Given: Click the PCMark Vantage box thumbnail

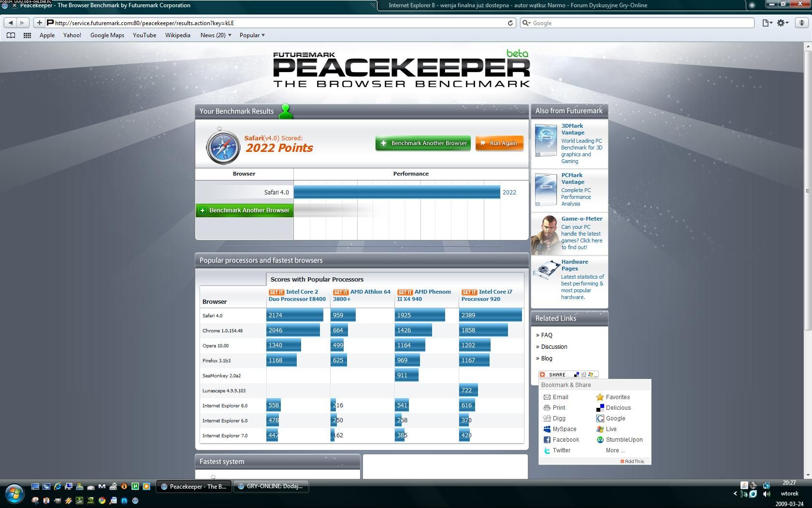Looking at the screenshot, I should pos(546,190).
